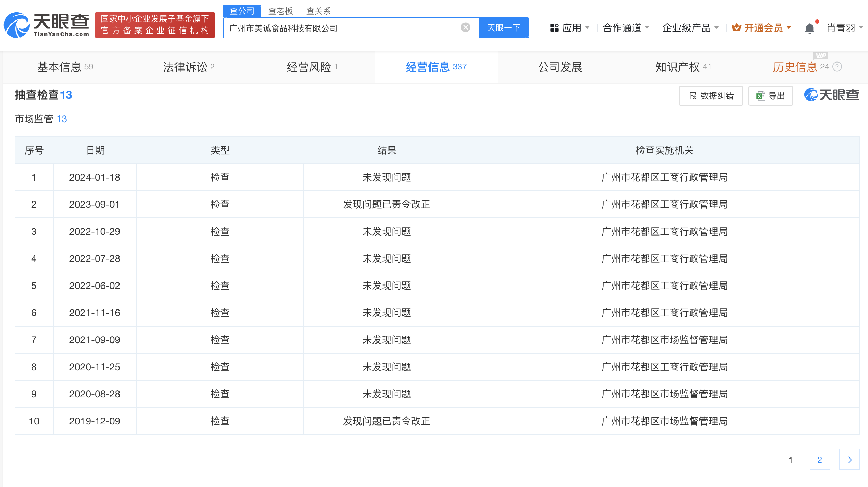Click the clear (X) icon in search box
Viewport: 868px width, 487px height.
pos(466,27)
